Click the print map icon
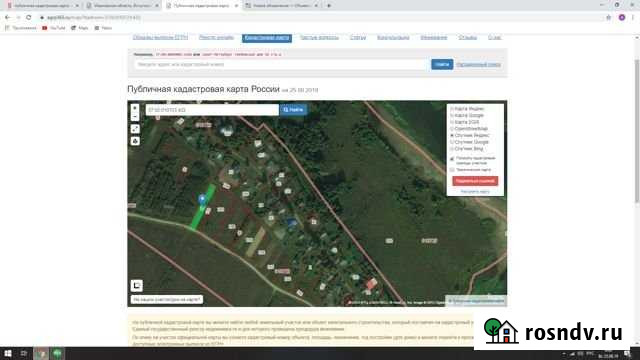The width and height of the screenshot is (640, 360). pos(135,141)
